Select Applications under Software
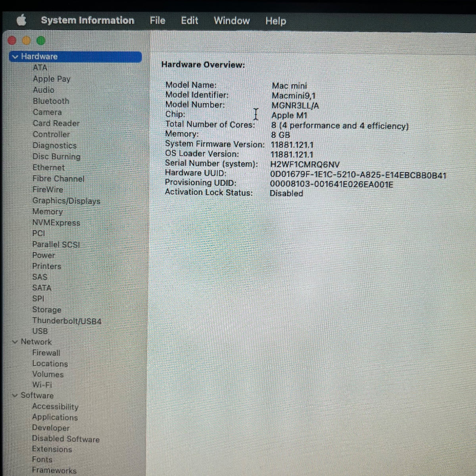Viewport: 476px width, 476px height. coord(55,417)
